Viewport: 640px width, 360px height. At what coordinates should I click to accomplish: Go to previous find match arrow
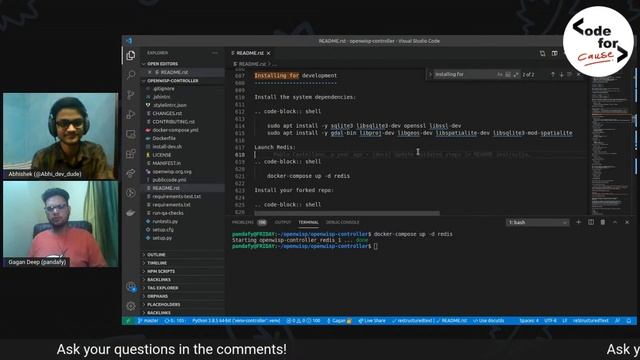553,74
